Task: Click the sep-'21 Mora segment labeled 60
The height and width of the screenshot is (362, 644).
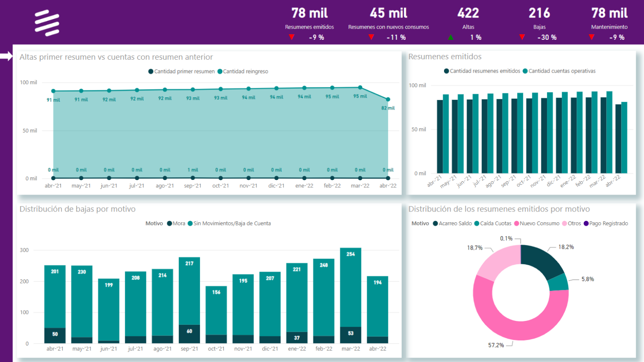Action: click(x=189, y=333)
